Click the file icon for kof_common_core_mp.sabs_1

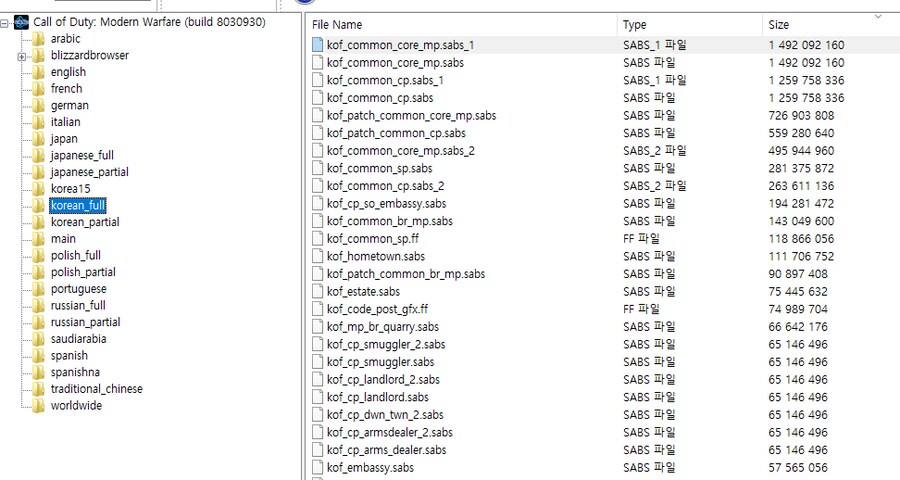[317, 45]
